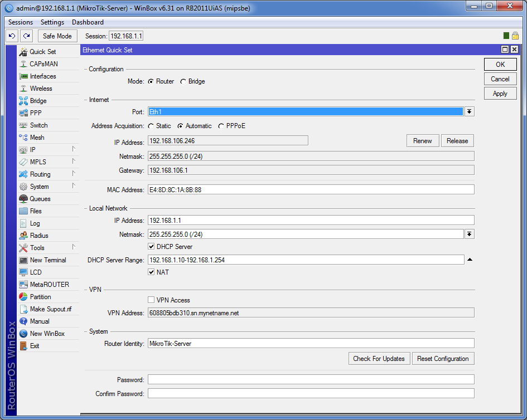Open the Settings menu
Image resolution: width=527 pixels, height=420 pixels.
pos(52,22)
